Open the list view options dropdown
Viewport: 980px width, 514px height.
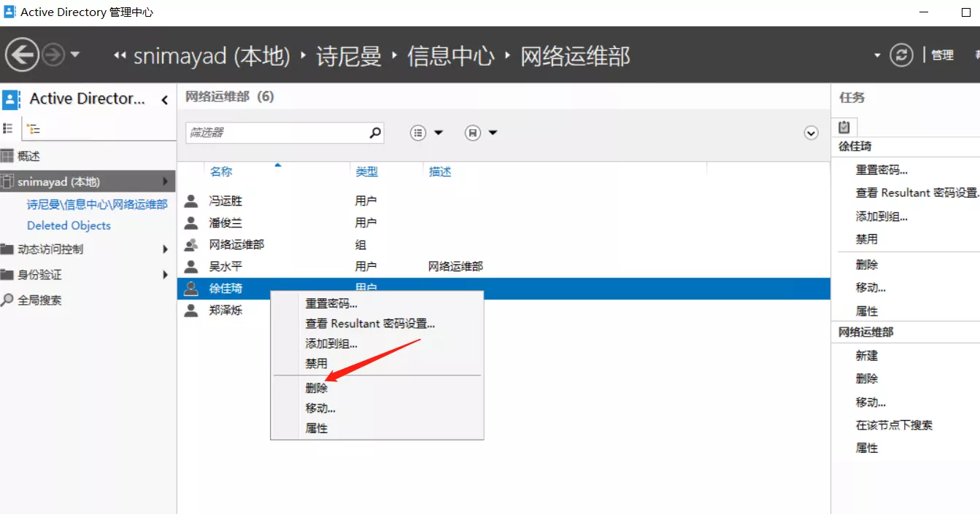click(427, 133)
